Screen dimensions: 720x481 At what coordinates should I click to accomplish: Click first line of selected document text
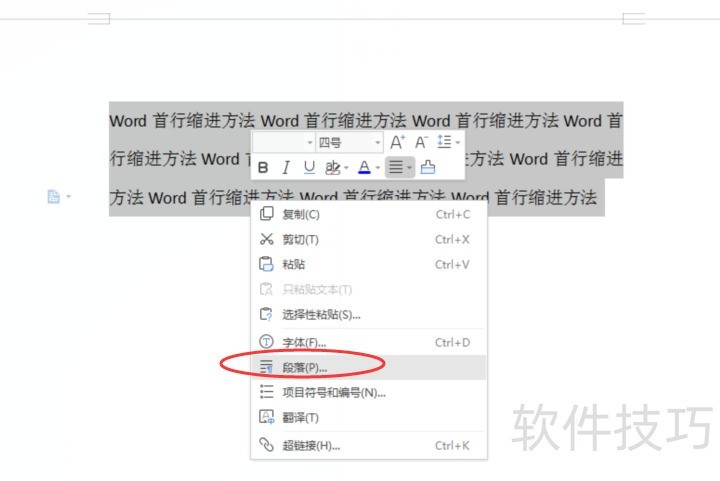tap(366, 121)
